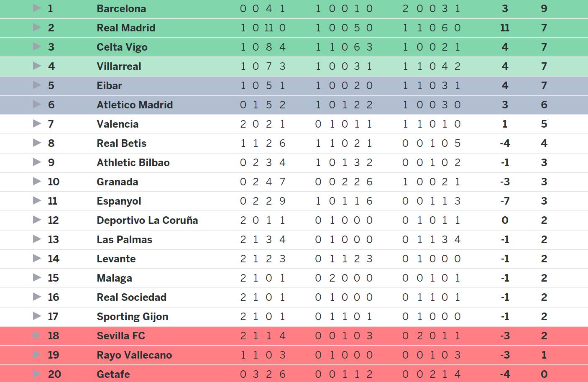Click the arrow icon beside Sporting Gijon
Screen dimensions: 588x382
(37, 316)
